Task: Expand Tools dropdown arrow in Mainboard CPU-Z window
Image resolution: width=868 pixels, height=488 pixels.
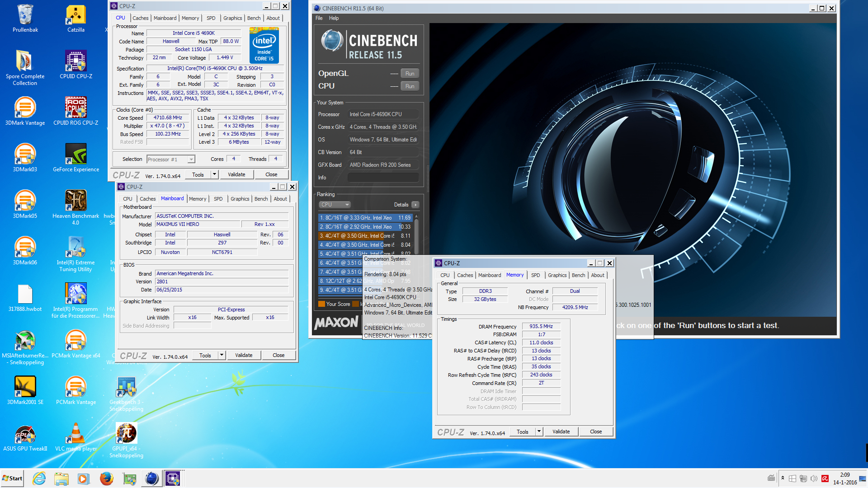Action: pyautogui.click(x=222, y=355)
